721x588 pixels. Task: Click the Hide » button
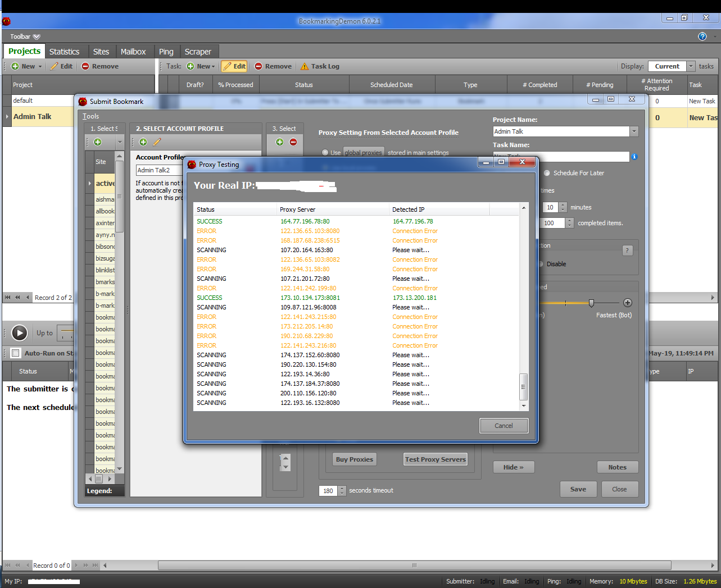pyautogui.click(x=514, y=467)
